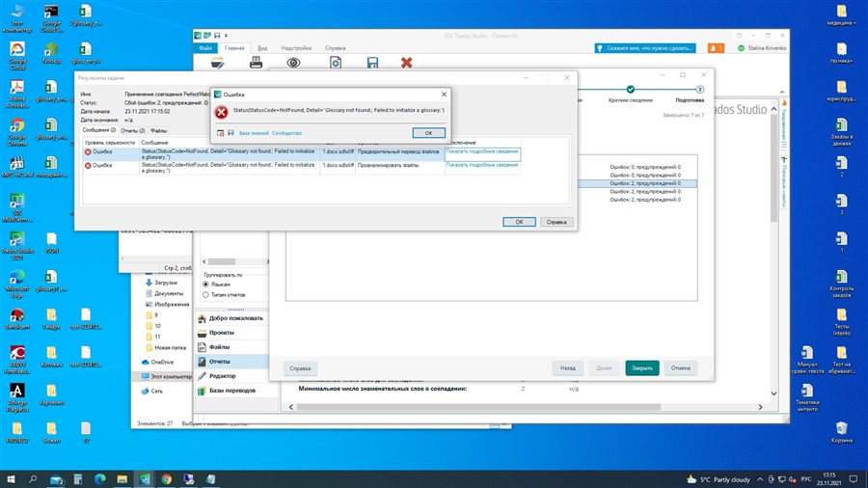Select the second Ошибка row error icon
868x488 pixels.
click(88, 166)
